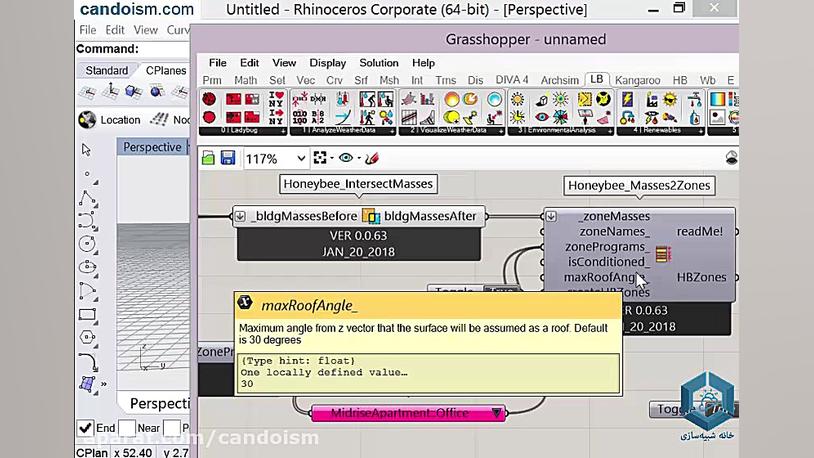
Task: Uncheck the End osnap checkbox
Action: tap(85, 428)
